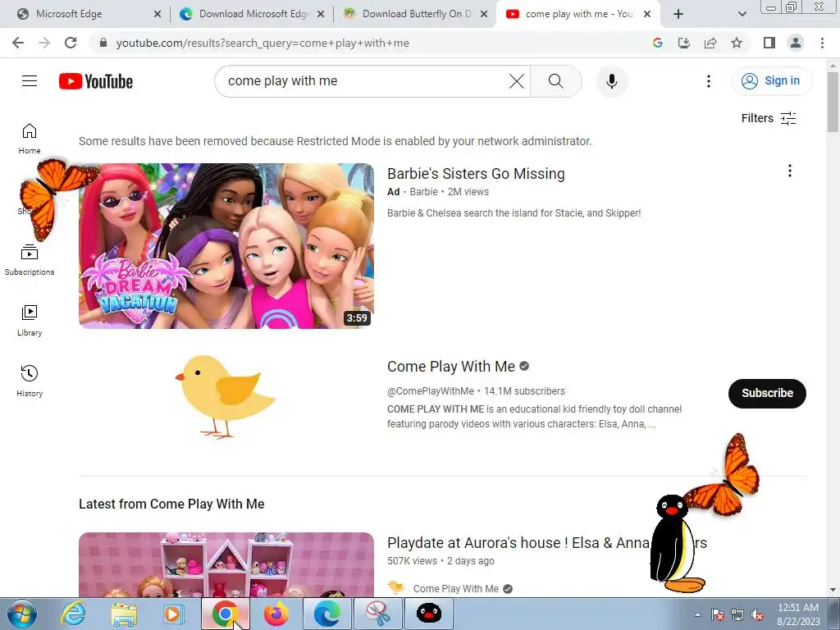Toggle the browser side panel icon
Screen dimensions: 840x630
769,43
